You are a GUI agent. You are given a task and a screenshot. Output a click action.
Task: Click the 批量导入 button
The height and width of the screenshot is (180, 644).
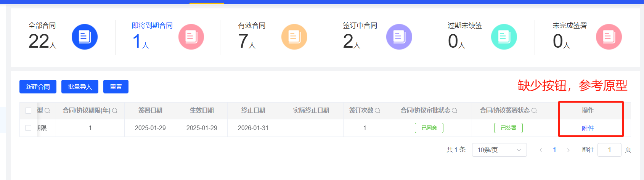coord(80,87)
